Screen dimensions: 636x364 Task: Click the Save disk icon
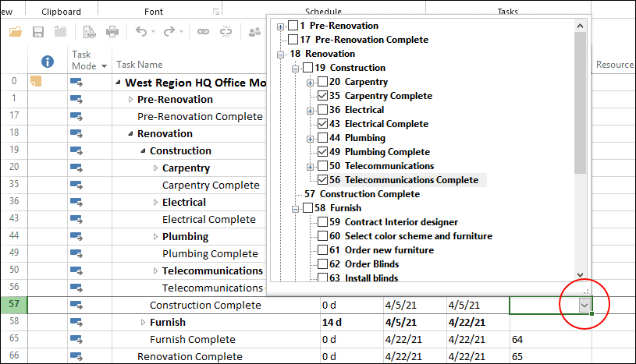pyautogui.click(x=38, y=32)
